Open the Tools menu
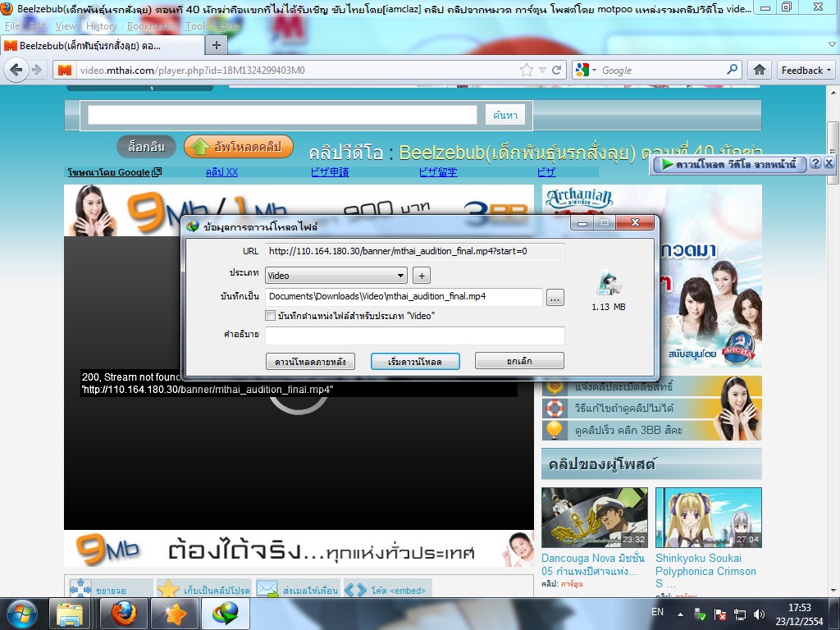Image resolution: width=840 pixels, height=630 pixels. pos(197,25)
